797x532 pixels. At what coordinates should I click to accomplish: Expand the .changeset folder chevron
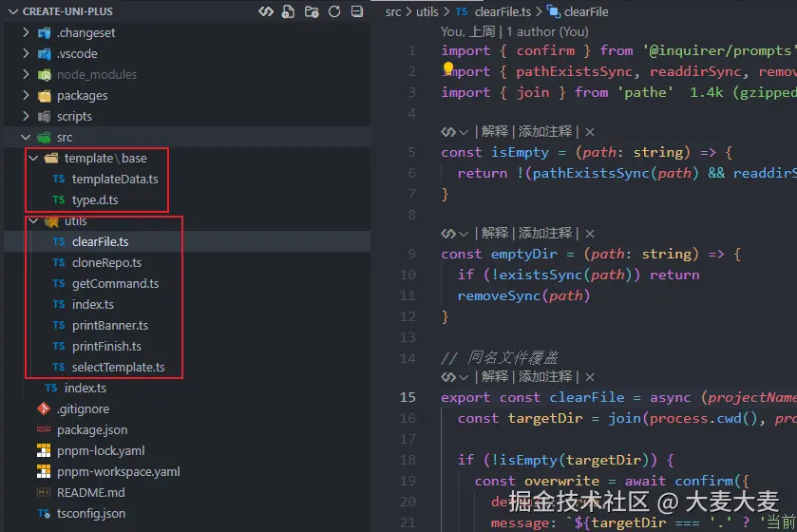click(26, 32)
